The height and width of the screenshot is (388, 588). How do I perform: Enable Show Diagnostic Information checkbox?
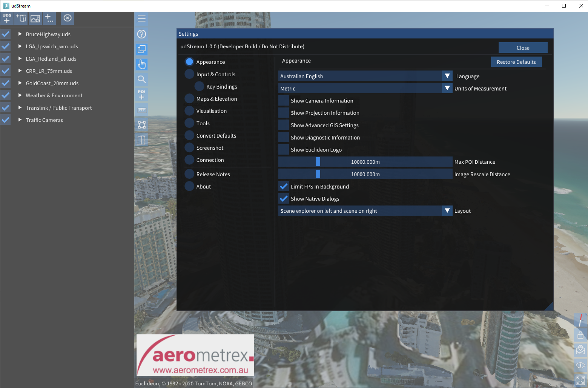click(x=284, y=138)
